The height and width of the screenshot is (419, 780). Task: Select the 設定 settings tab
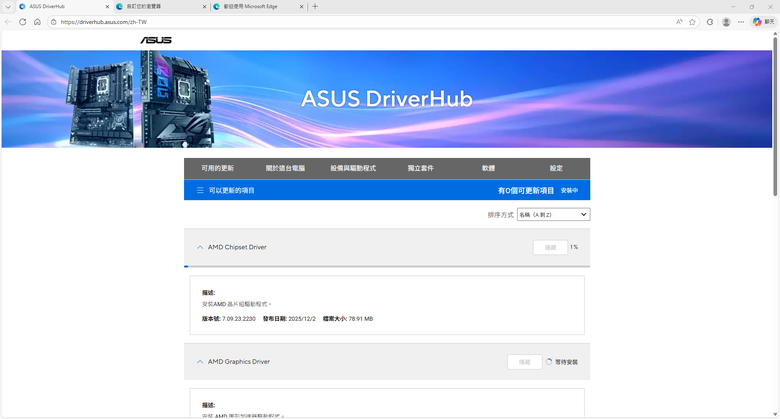click(556, 168)
